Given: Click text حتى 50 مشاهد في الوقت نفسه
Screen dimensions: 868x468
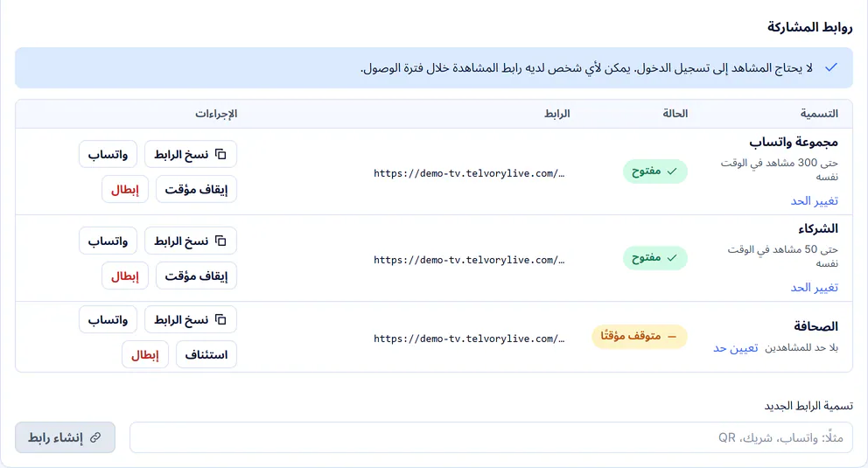Looking at the screenshot, I should tap(783, 256).
